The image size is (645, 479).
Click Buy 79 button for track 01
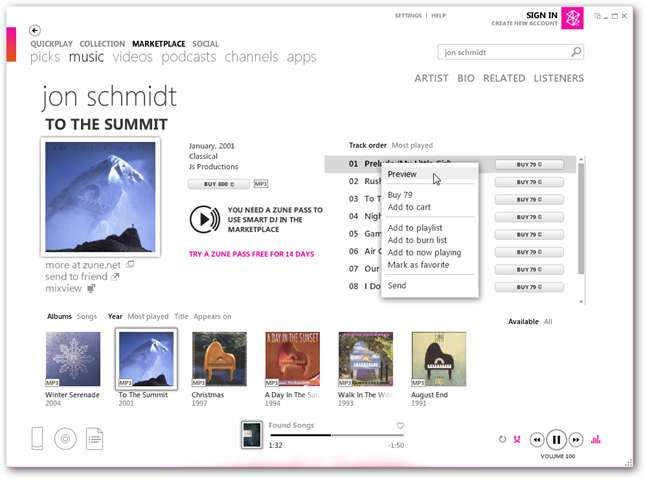point(529,165)
